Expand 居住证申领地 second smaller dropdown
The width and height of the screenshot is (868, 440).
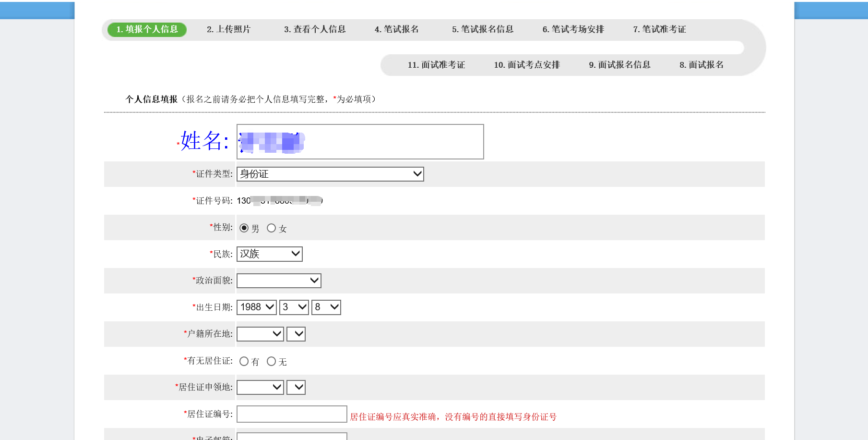tap(296, 387)
